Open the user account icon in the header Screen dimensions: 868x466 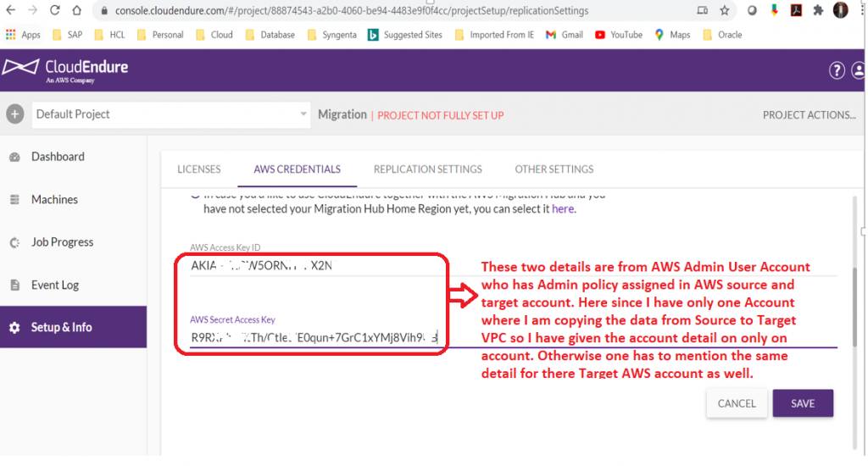pyautogui.click(x=859, y=70)
